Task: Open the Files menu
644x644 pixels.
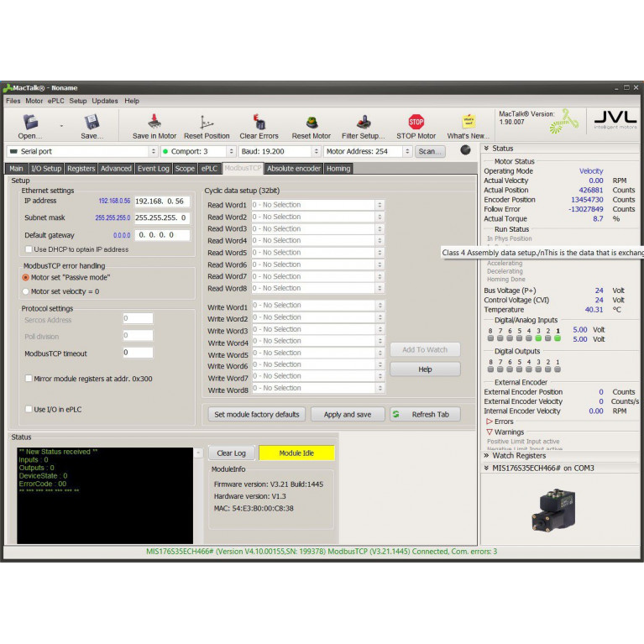Action: tap(13, 101)
